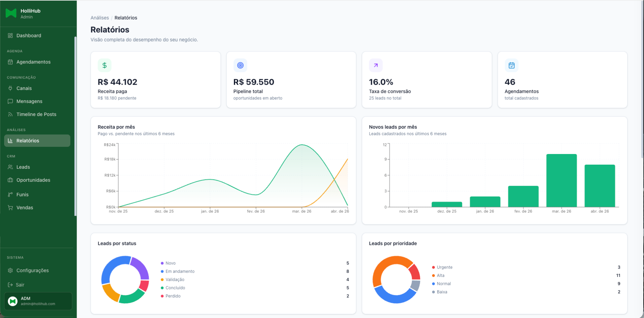Open Leads via people icon
The height and width of the screenshot is (318, 644).
[10, 167]
